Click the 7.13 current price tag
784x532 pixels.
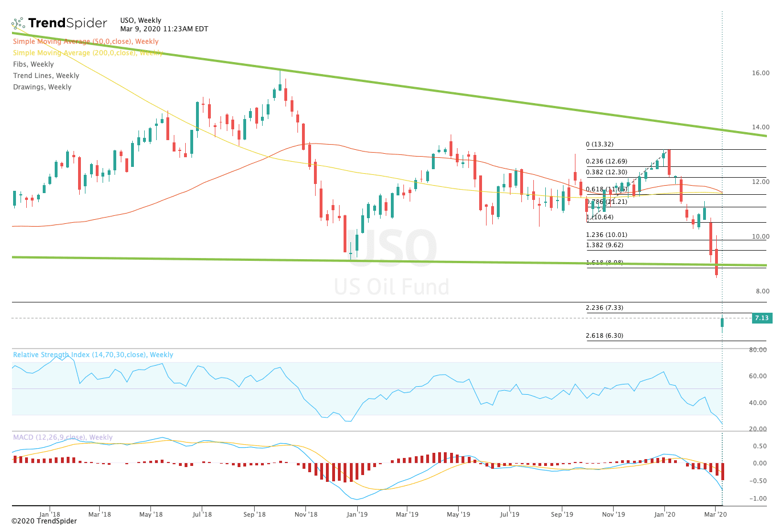762,318
